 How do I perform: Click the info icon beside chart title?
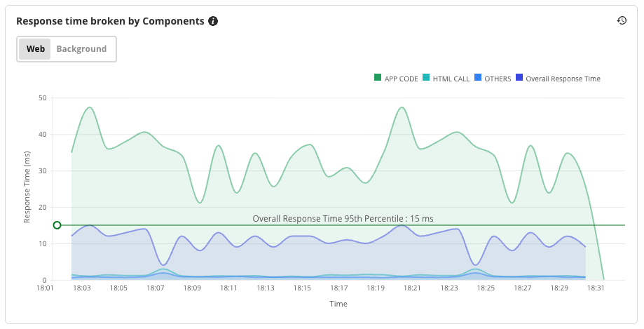click(x=213, y=21)
